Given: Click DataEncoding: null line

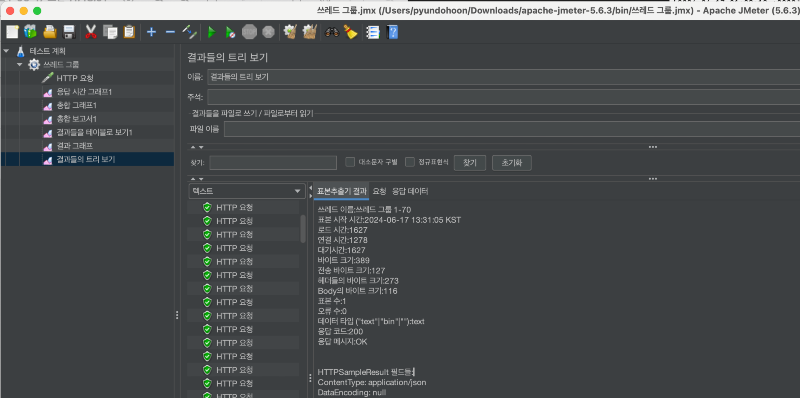Looking at the screenshot, I should click(352, 392).
